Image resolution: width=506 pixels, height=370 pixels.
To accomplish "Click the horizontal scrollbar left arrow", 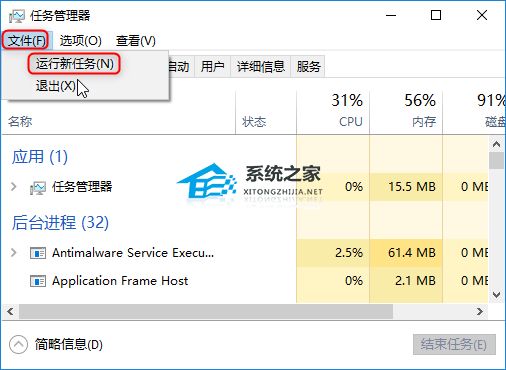I will coord(10,312).
